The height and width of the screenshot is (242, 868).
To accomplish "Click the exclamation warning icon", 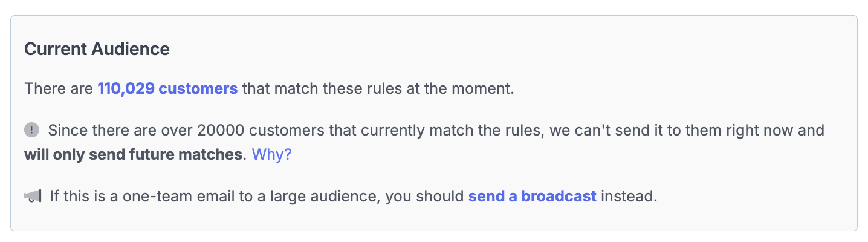I will pyautogui.click(x=31, y=130).
